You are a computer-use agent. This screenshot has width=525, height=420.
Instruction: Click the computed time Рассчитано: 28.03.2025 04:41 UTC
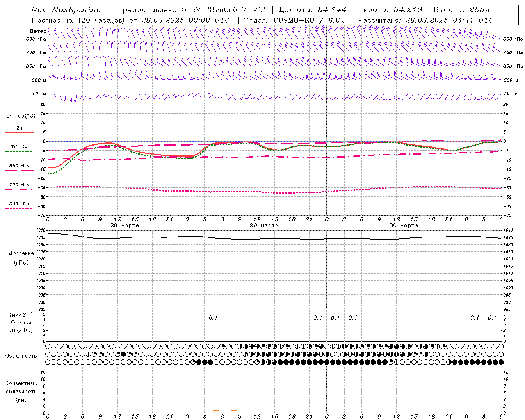[x=426, y=20]
